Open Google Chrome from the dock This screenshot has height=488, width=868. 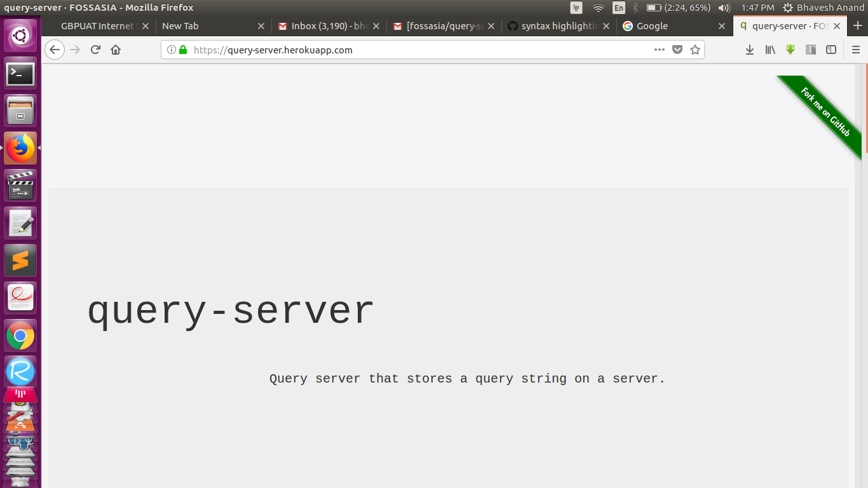pyautogui.click(x=20, y=335)
